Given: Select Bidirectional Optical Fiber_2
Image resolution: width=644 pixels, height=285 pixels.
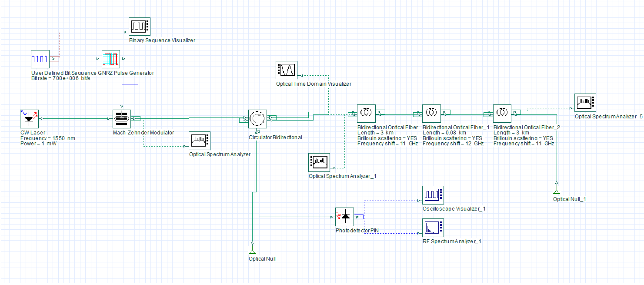Looking at the screenshot, I should (x=502, y=113).
